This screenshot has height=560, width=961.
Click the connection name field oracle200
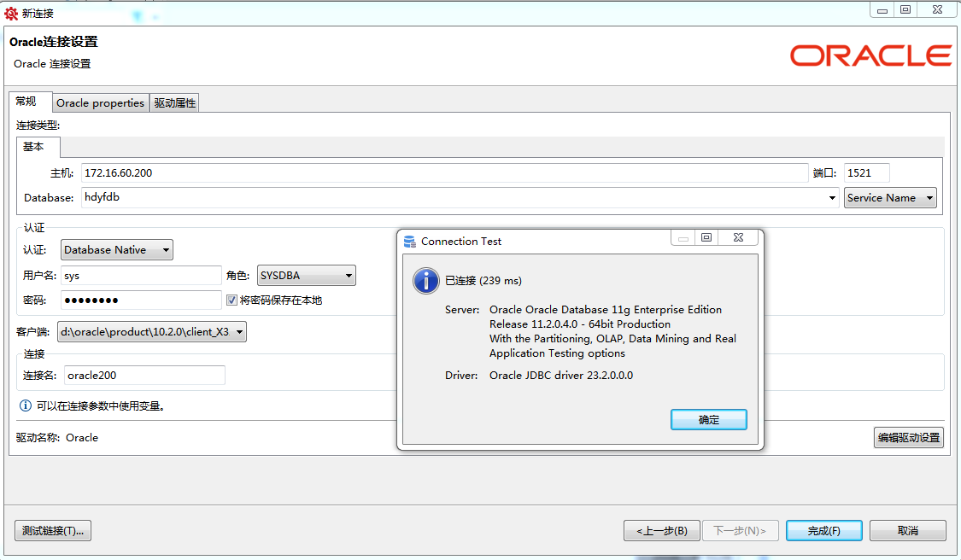click(144, 375)
